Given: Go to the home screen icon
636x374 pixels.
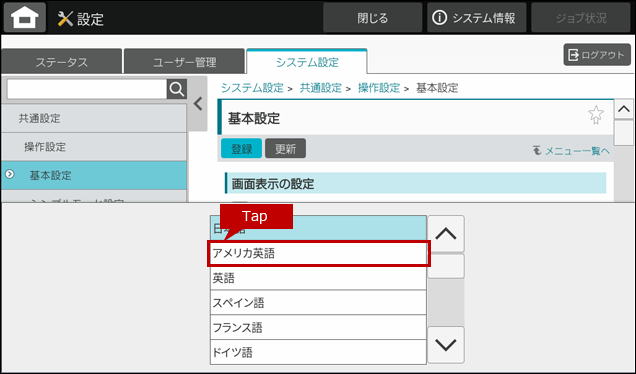Looking at the screenshot, I should tap(25, 17).
